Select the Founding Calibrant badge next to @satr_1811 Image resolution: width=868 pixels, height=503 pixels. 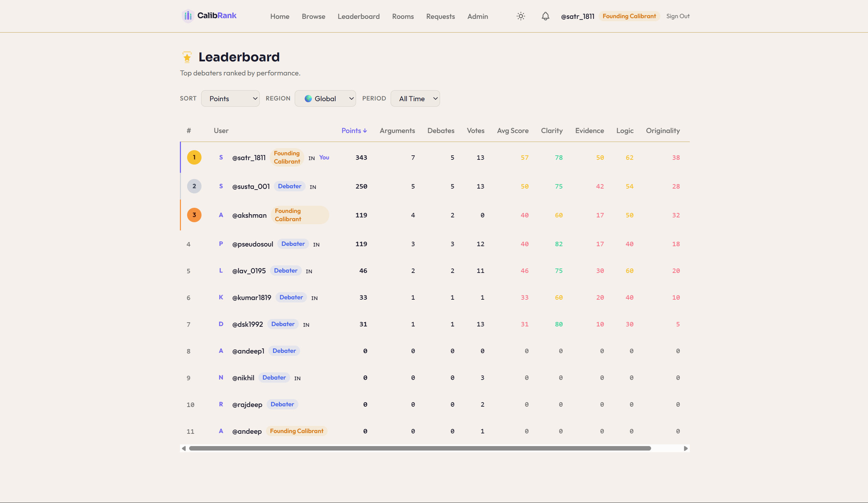(286, 157)
